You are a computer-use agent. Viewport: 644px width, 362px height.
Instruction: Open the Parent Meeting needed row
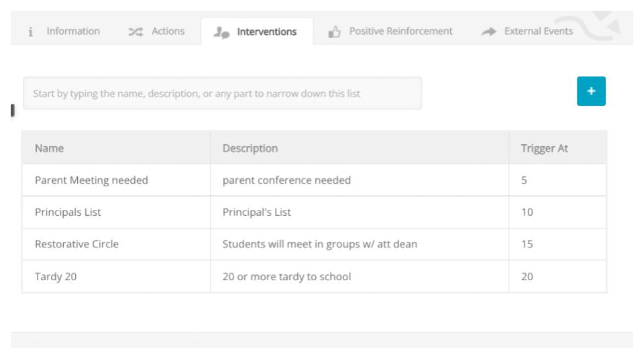click(x=91, y=180)
